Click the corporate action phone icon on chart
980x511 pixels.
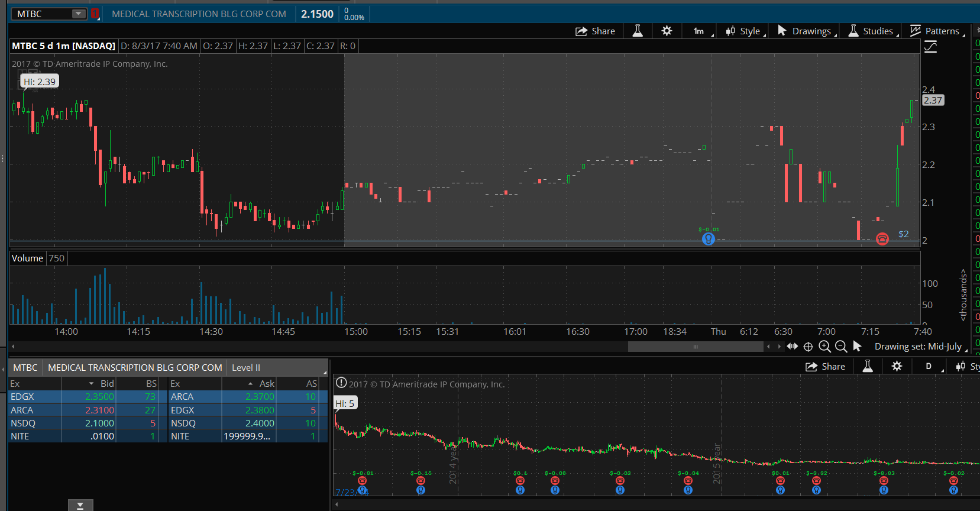[882, 239]
